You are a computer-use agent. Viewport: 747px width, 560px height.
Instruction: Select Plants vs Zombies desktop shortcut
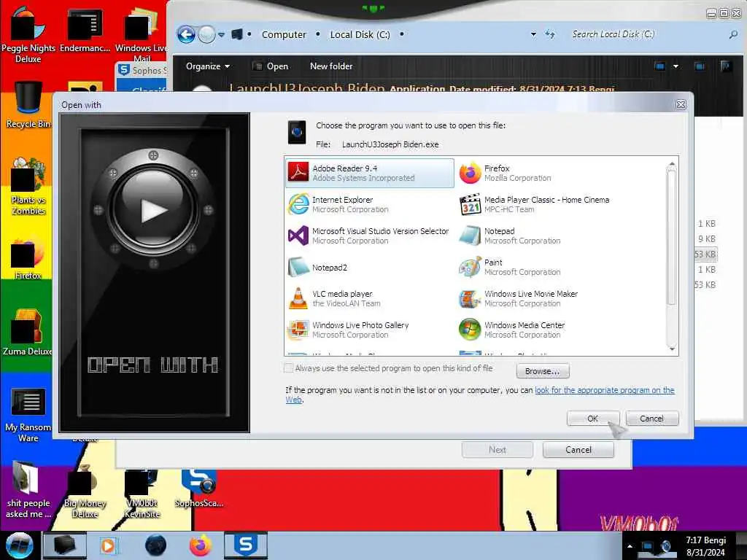point(28,186)
